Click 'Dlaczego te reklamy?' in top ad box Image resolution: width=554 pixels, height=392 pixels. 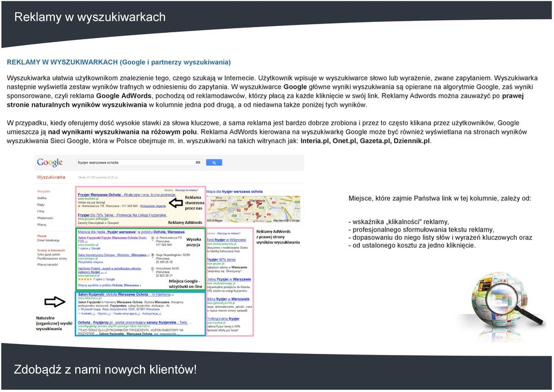pos(186,190)
